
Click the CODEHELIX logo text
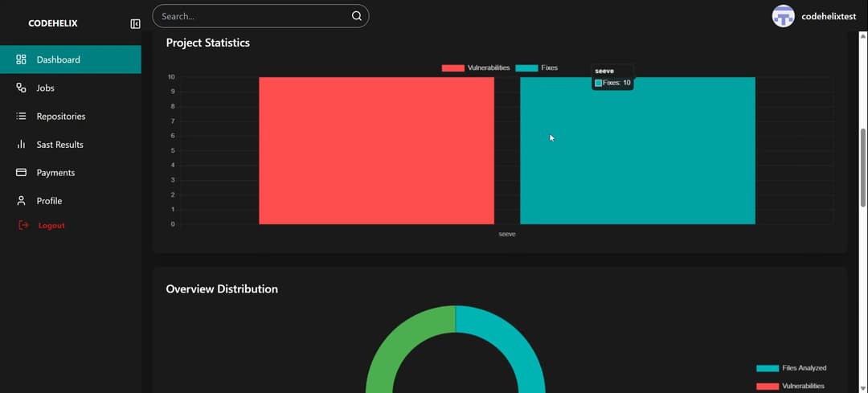[52, 24]
